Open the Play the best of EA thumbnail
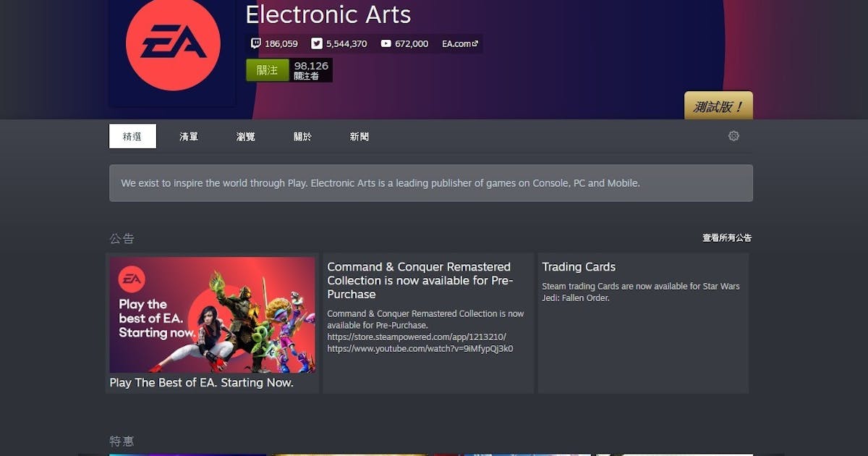 [x=212, y=315]
